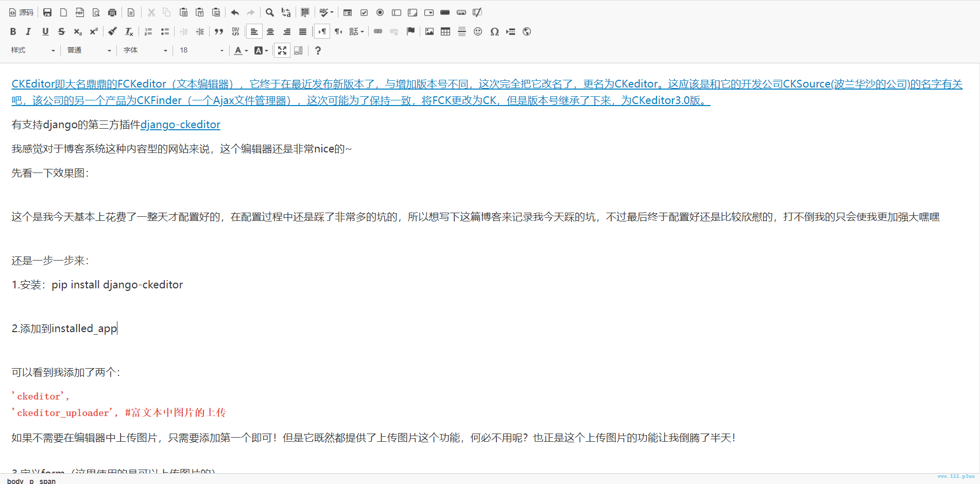This screenshot has height=484, width=980.
Task: Create a Div container
Action: [235, 31]
